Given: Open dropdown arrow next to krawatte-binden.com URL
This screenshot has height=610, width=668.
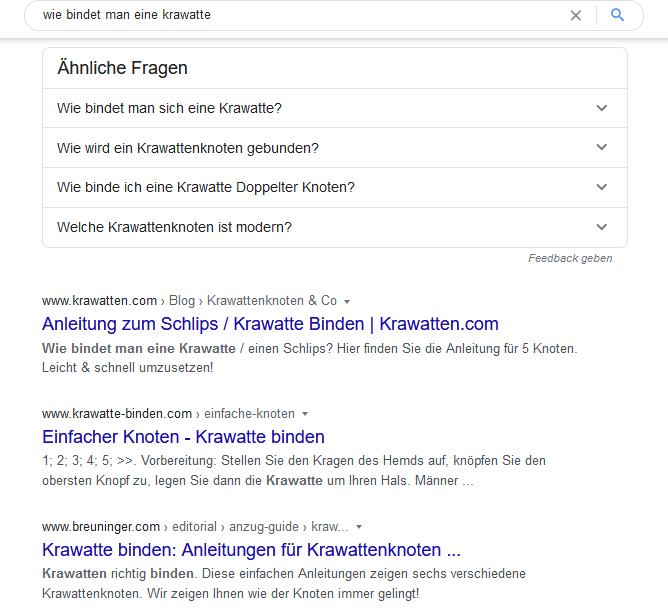Looking at the screenshot, I should 305,414.
